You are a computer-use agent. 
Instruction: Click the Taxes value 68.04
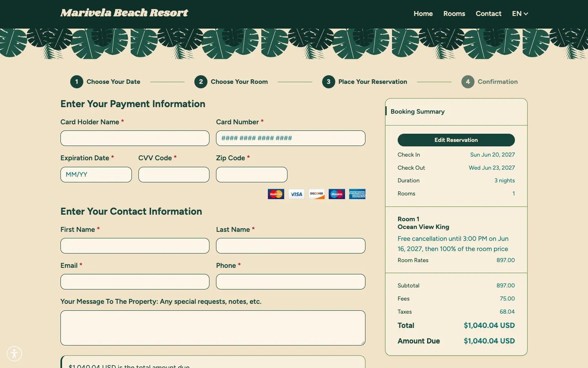pyautogui.click(x=507, y=312)
